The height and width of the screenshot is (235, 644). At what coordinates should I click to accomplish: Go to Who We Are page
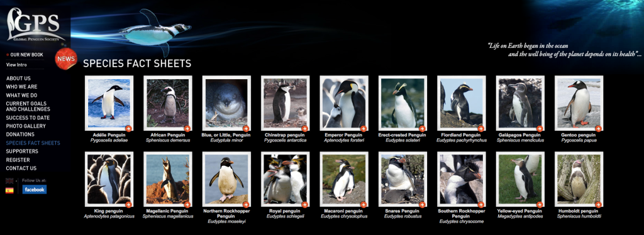[x=21, y=87]
